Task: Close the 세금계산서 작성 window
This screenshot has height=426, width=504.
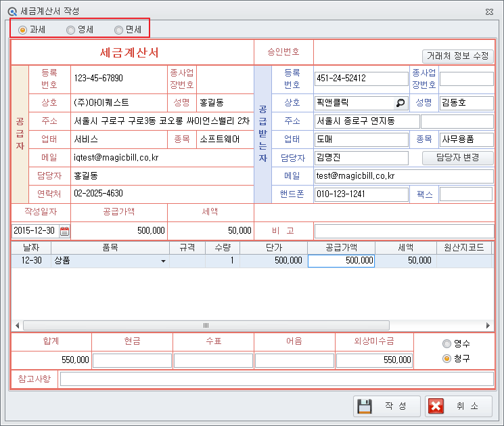Action: click(x=489, y=12)
